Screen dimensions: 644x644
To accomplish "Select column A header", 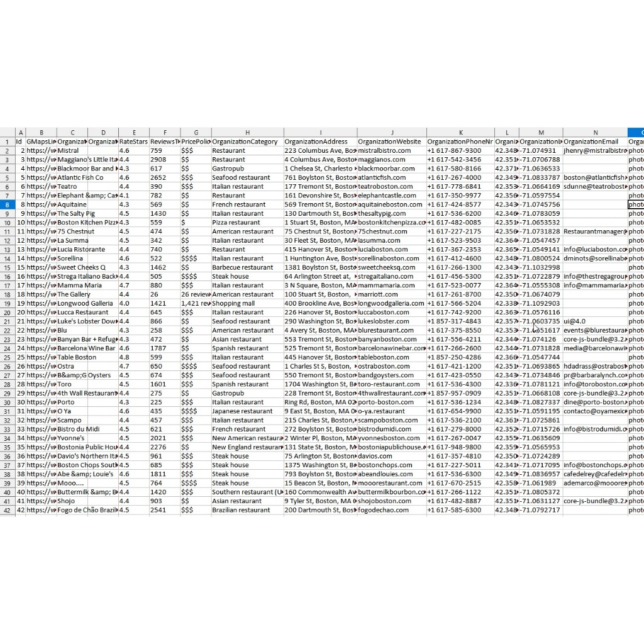I will tap(21, 132).
